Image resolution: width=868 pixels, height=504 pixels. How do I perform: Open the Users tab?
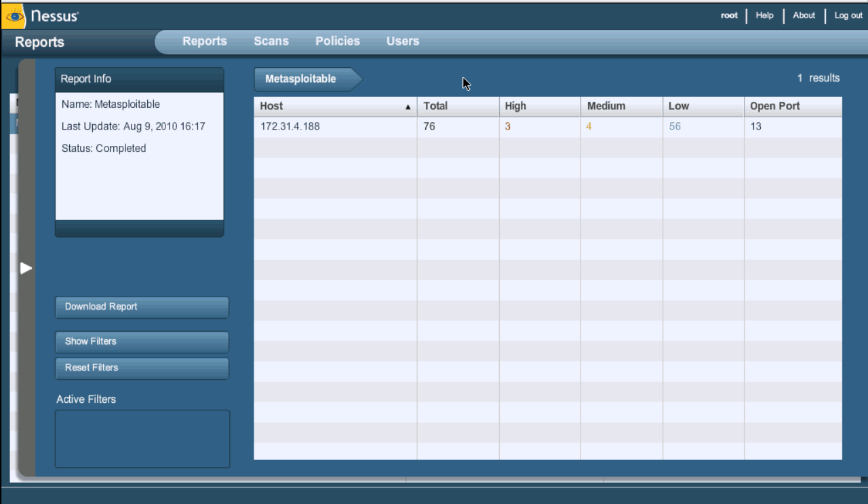403,41
